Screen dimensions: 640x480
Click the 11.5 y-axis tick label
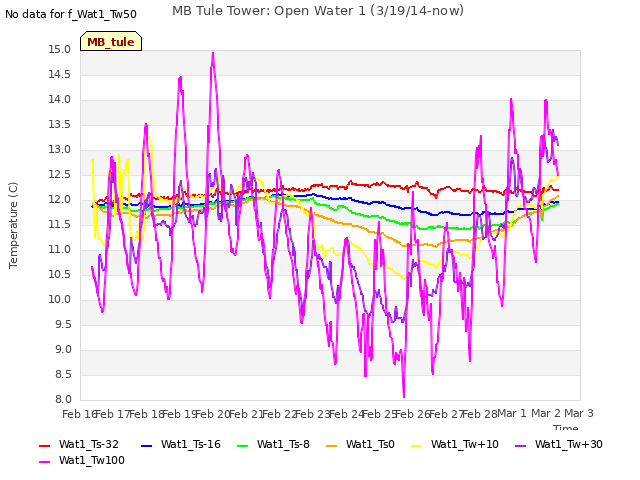(x=60, y=225)
